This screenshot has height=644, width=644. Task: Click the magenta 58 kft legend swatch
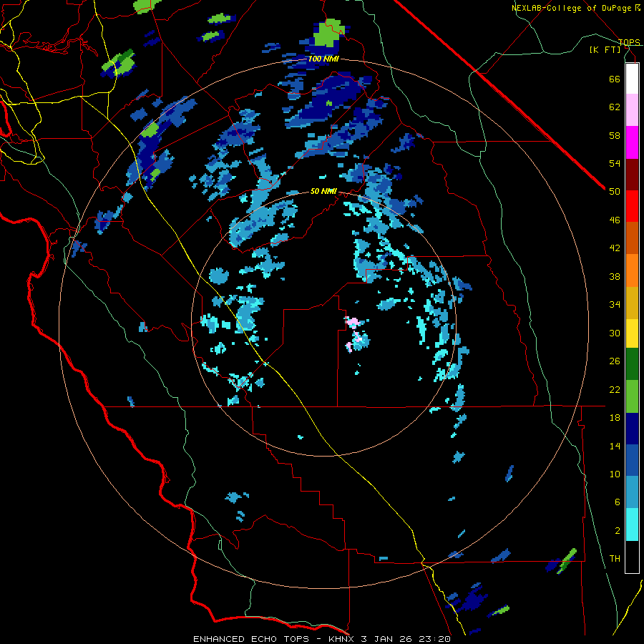[x=632, y=142]
